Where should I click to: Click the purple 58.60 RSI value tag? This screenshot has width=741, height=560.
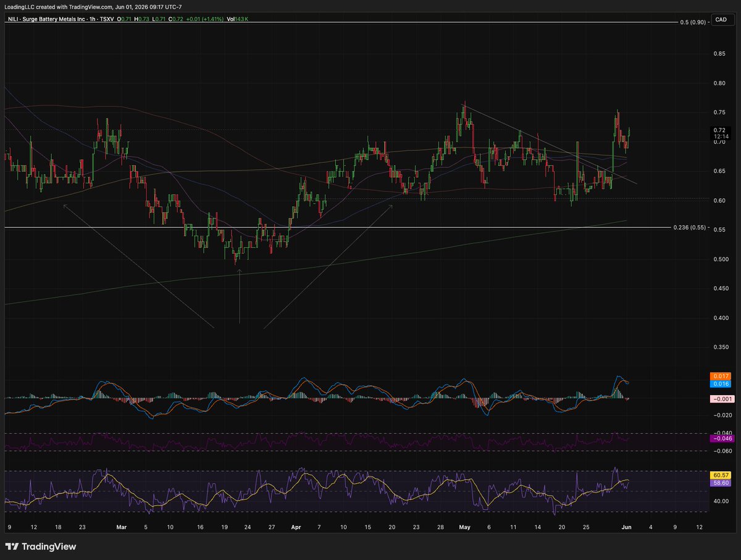721,483
